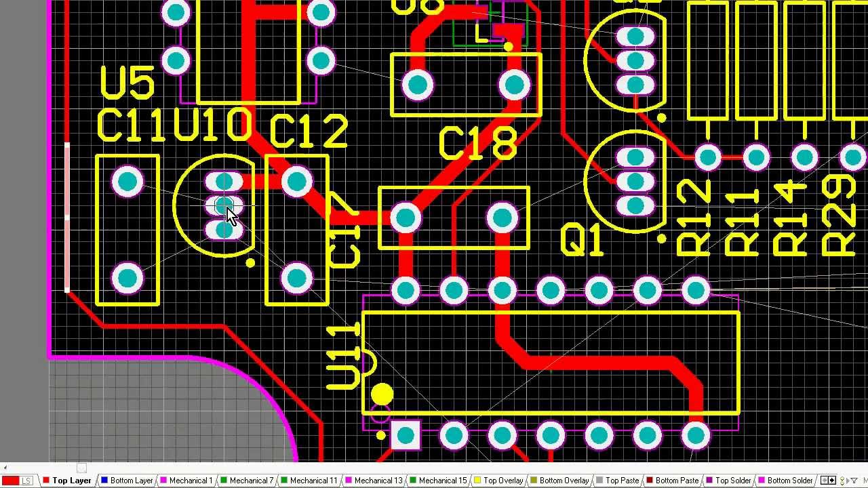
Task: Click the red current-layer color swatch
Action: pos(9,481)
